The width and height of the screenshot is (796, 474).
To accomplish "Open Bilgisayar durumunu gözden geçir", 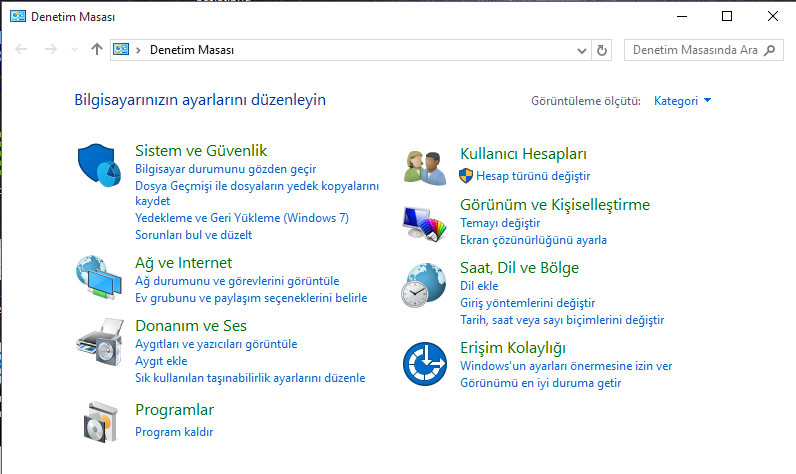I will click(x=225, y=169).
